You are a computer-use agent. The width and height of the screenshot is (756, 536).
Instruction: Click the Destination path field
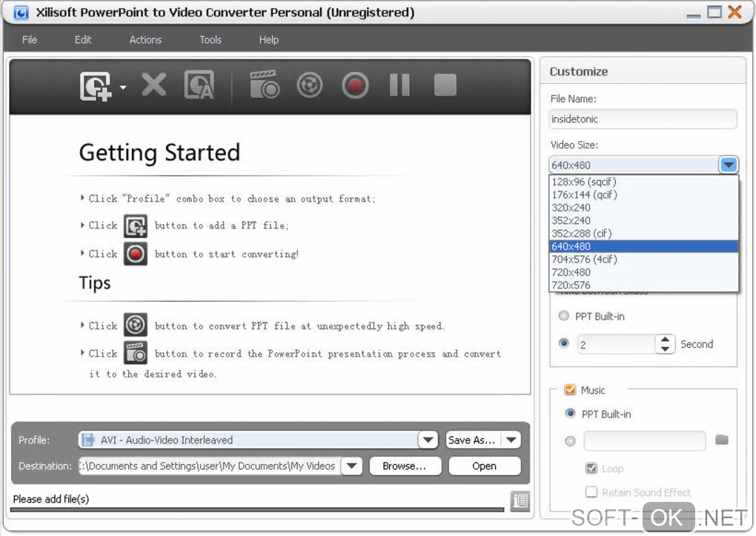[210, 466]
